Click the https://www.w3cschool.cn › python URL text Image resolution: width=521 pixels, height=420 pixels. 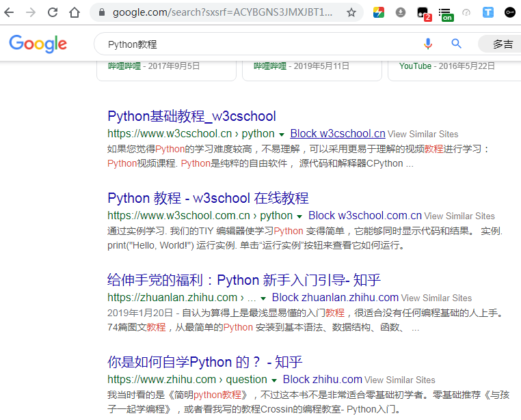pos(191,134)
